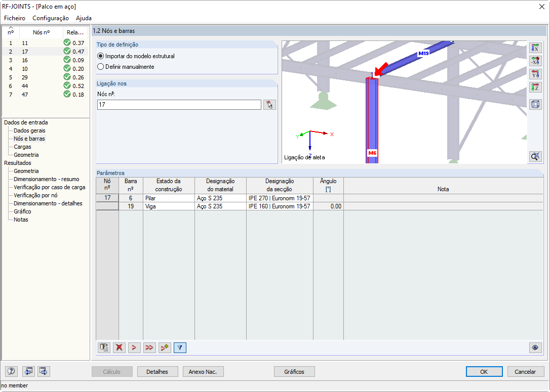Select Dados gerais in navigator

pyautogui.click(x=29, y=130)
